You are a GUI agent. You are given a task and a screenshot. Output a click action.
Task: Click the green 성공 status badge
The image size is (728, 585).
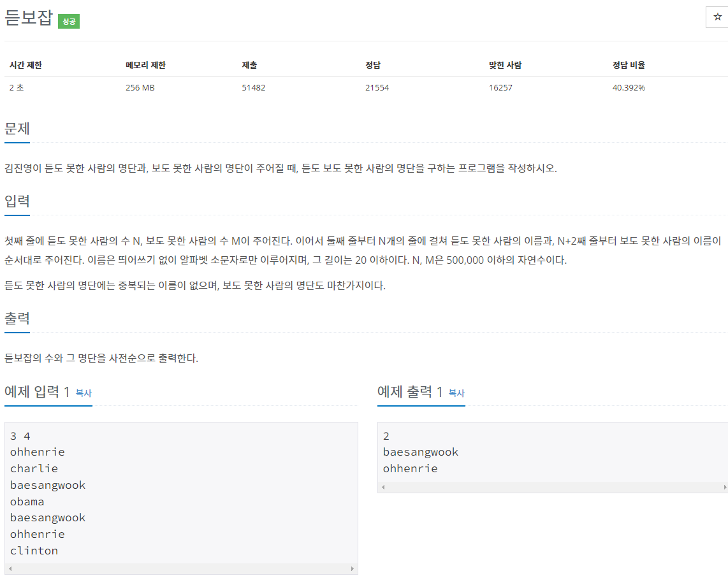point(69,21)
